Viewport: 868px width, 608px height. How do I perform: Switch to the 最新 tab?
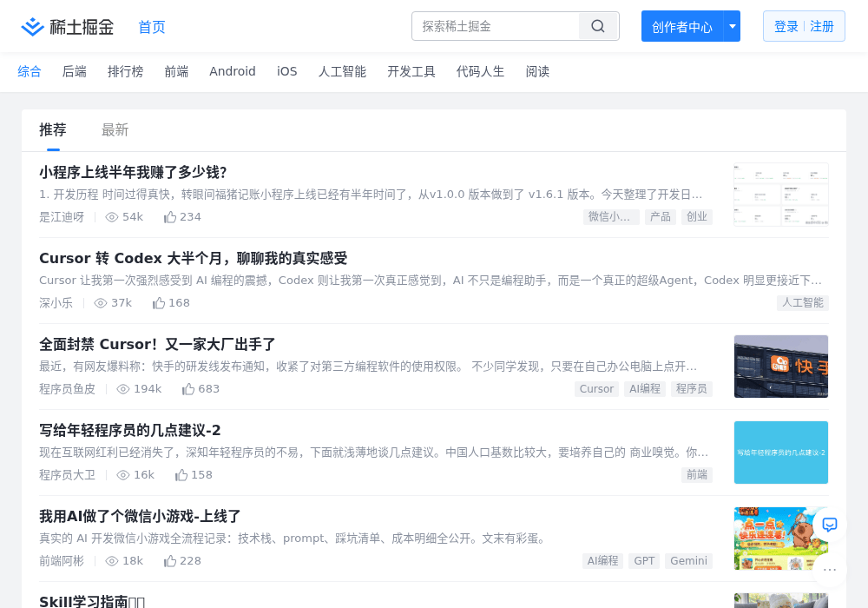pyautogui.click(x=115, y=130)
